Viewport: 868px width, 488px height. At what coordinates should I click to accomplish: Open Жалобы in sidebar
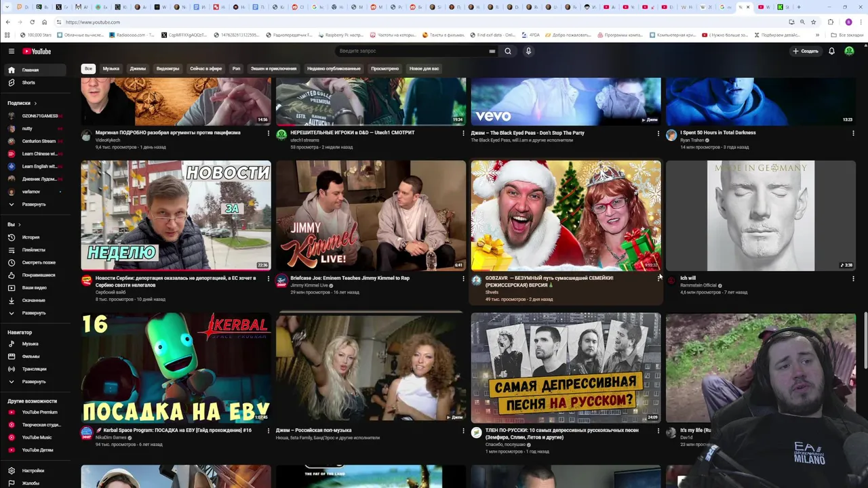pos(35,483)
